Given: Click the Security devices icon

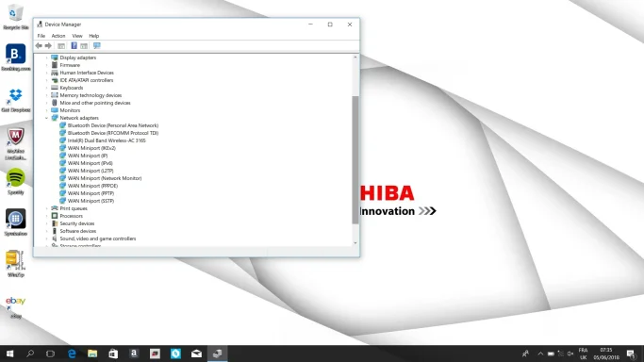Looking at the screenshot, I should (x=55, y=223).
